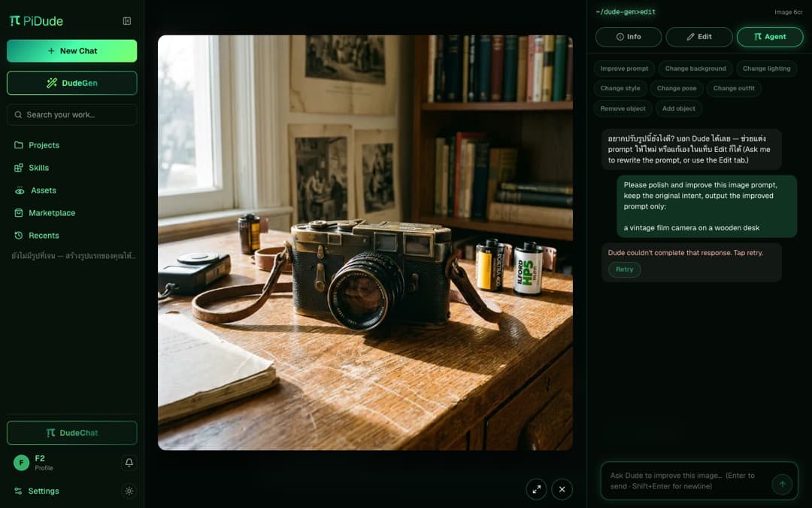Screen dimensions: 812x508
Task: Choose the Add object suggestion
Action: (x=678, y=108)
